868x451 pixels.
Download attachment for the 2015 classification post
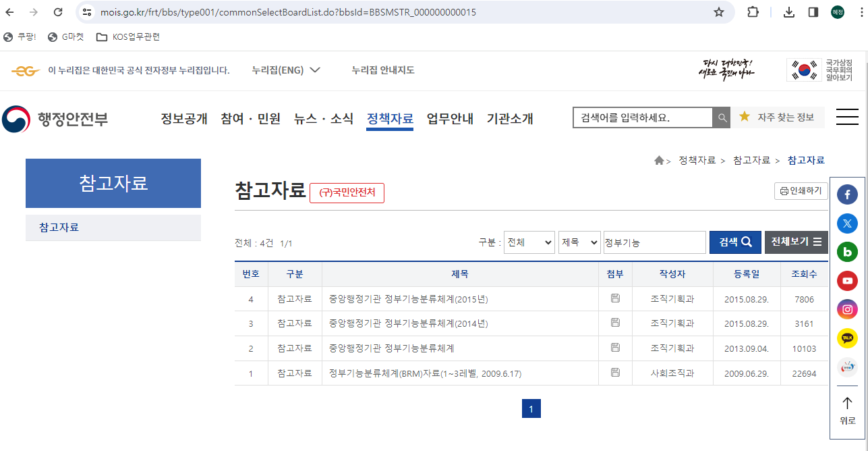[x=615, y=298]
